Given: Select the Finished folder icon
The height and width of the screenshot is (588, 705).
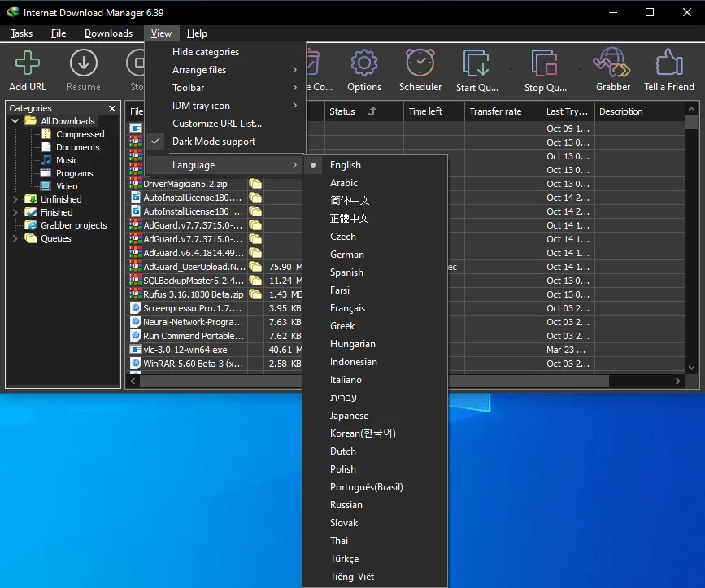Looking at the screenshot, I should point(31,212).
